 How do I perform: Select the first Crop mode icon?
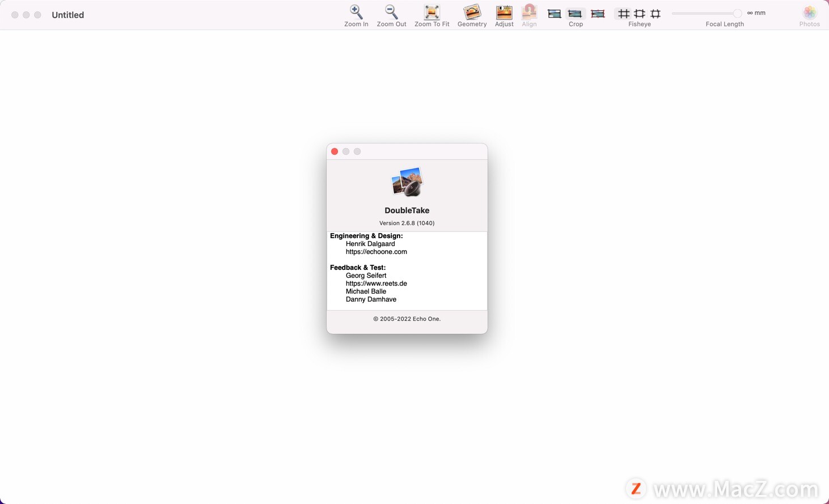[555, 14]
